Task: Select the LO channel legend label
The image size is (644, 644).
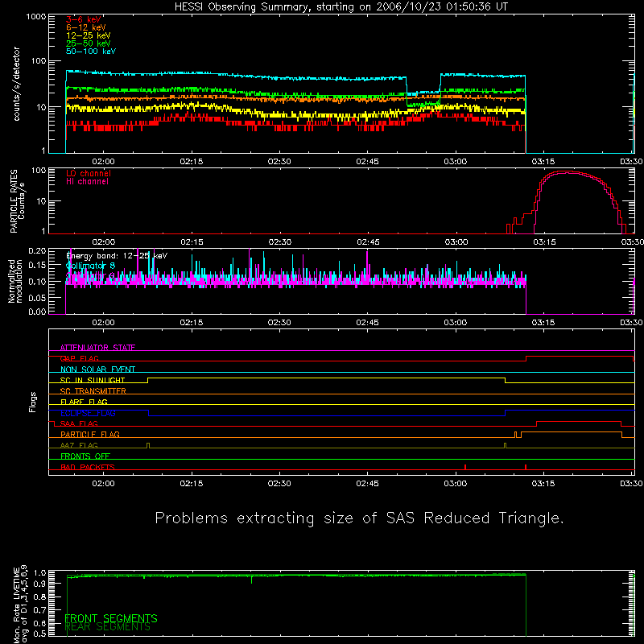Action: pos(89,173)
